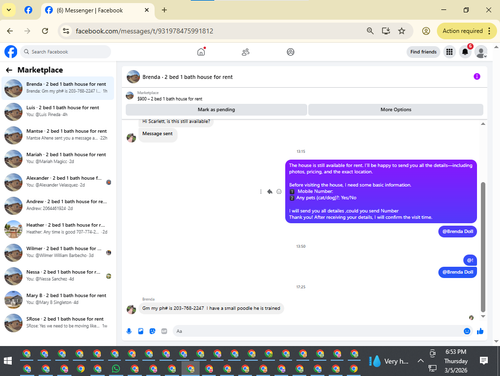This screenshot has height=376, width=500.
Task: Open Windows Start menu
Action: tap(8, 361)
